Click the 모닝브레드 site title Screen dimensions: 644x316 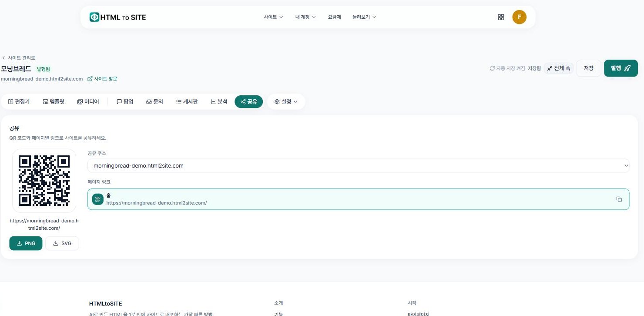(x=16, y=68)
